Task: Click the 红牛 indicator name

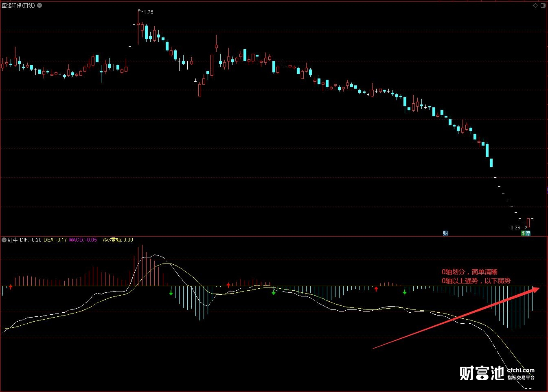Action: (13, 240)
